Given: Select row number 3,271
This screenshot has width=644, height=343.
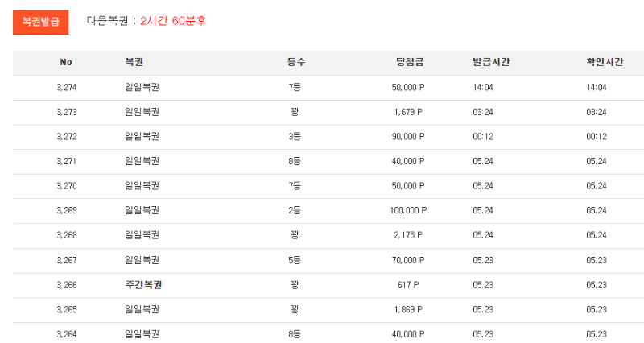Looking at the screenshot, I should (x=67, y=161).
